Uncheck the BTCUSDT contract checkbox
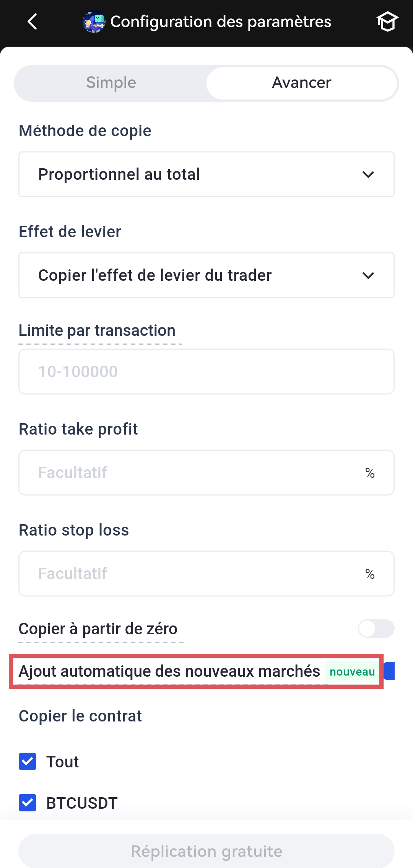Image resolution: width=413 pixels, height=868 pixels. (x=28, y=803)
